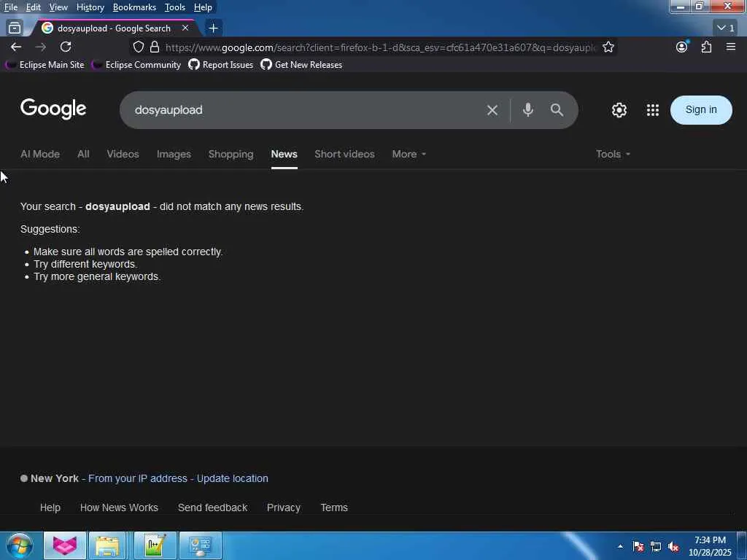Open the File menu
This screenshot has width=747, height=560.
click(x=10, y=7)
